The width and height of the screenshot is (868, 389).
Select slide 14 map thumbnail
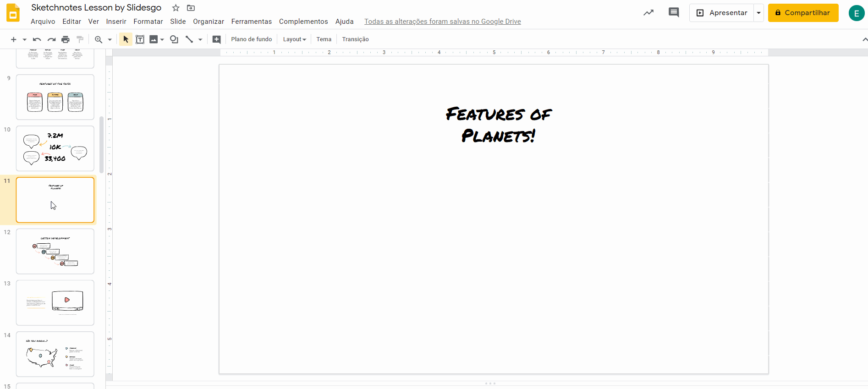(x=55, y=354)
